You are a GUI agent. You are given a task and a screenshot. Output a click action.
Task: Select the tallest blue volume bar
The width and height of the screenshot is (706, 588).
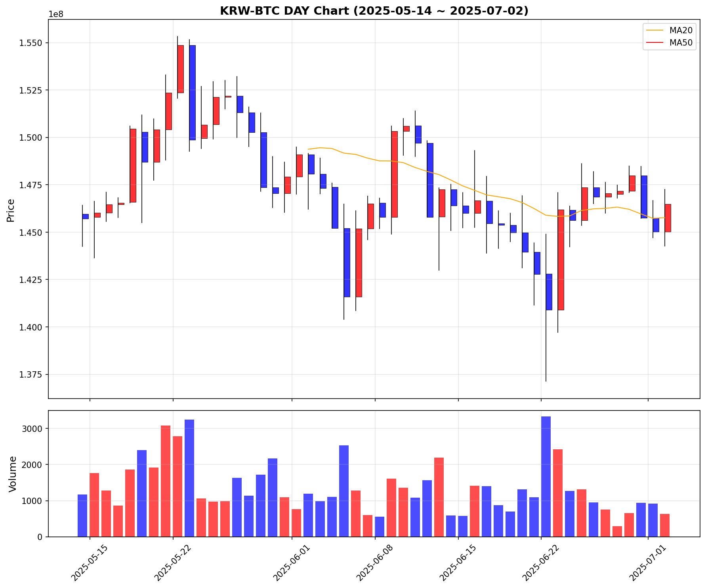(x=546, y=477)
